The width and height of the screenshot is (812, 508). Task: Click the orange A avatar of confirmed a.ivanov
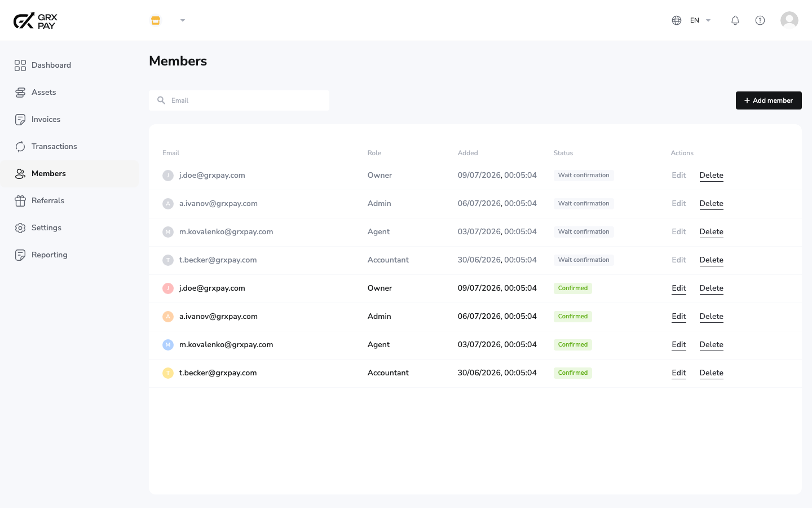pos(168,317)
